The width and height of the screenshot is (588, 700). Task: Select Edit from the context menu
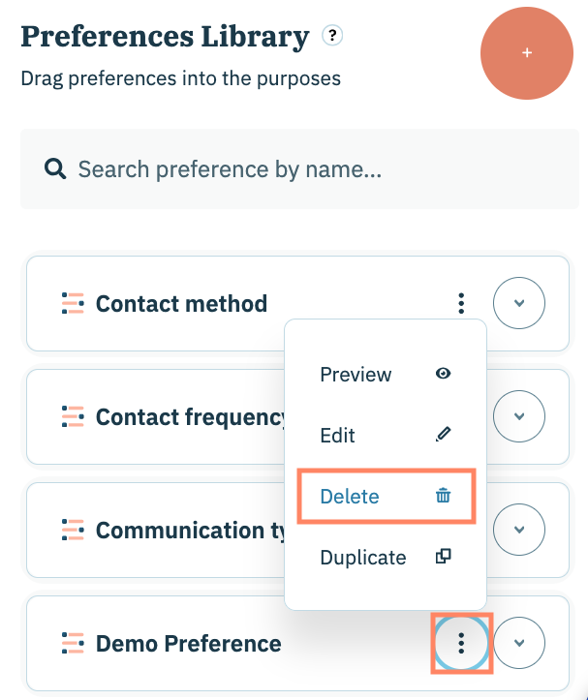tap(337, 436)
